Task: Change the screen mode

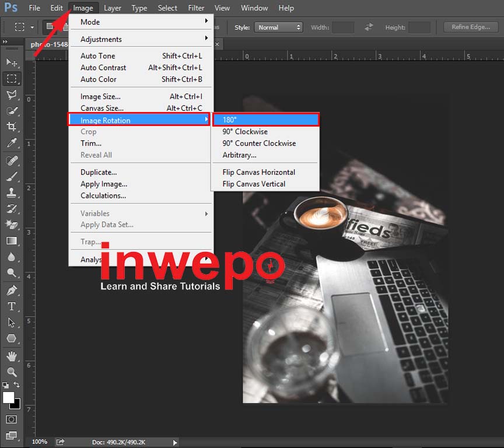Action: pyautogui.click(x=11, y=436)
